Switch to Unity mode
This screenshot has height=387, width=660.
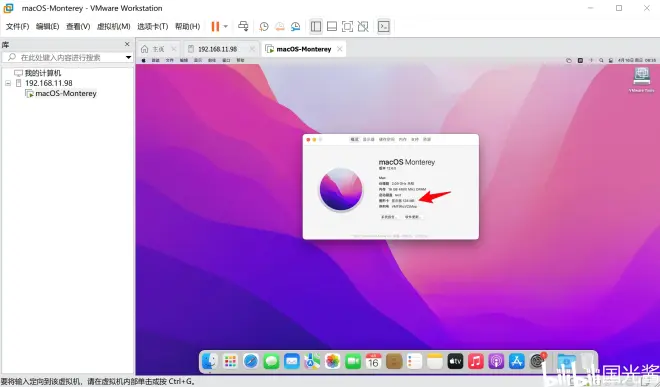pyautogui.click(x=363, y=27)
